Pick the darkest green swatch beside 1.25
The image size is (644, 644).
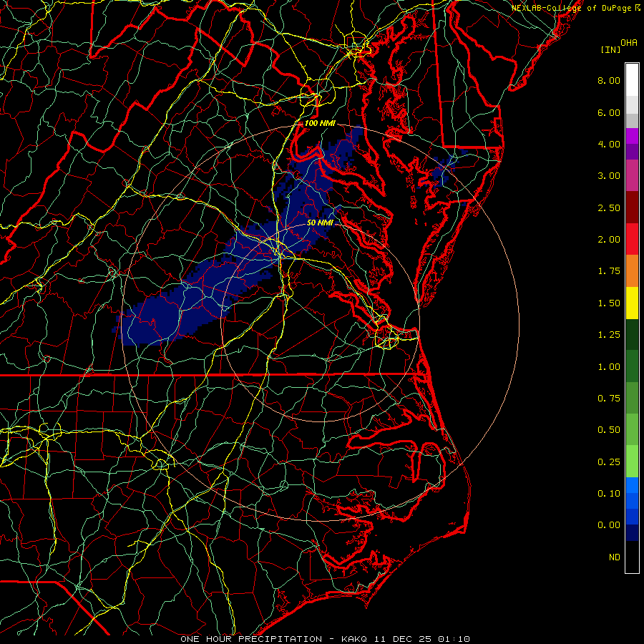click(x=632, y=335)
